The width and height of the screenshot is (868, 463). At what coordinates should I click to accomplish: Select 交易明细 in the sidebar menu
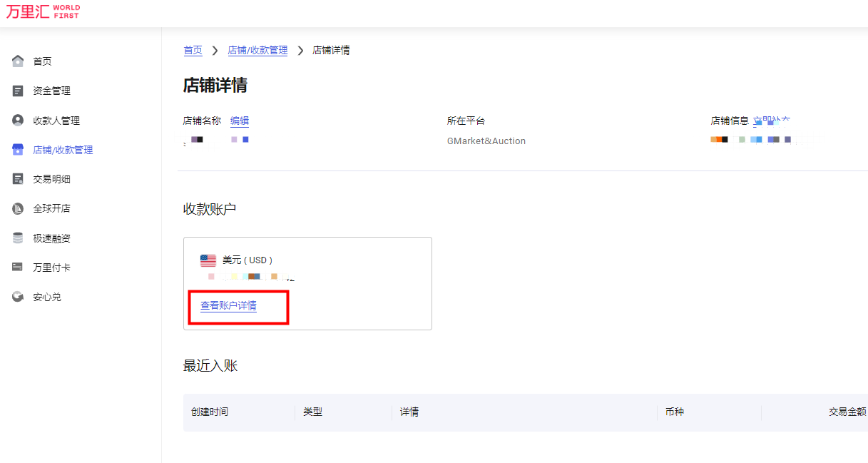click(x=51, y=178)
